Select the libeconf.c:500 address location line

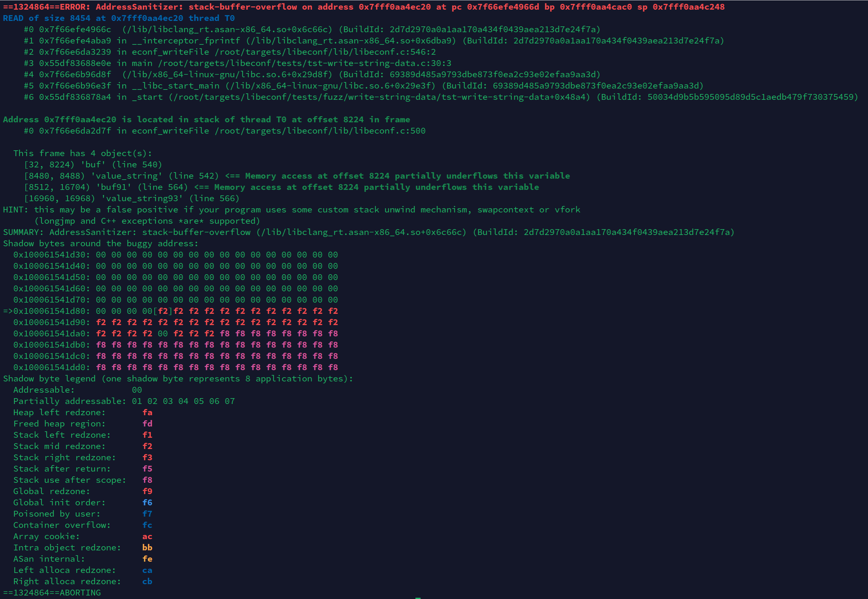pyautogui.click(x=225, y=131)
